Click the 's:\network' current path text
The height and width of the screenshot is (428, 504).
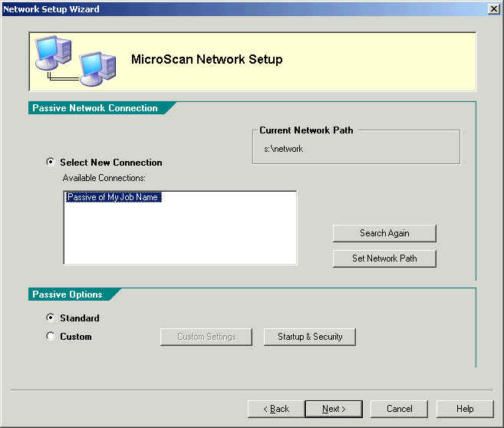point(284,149)
